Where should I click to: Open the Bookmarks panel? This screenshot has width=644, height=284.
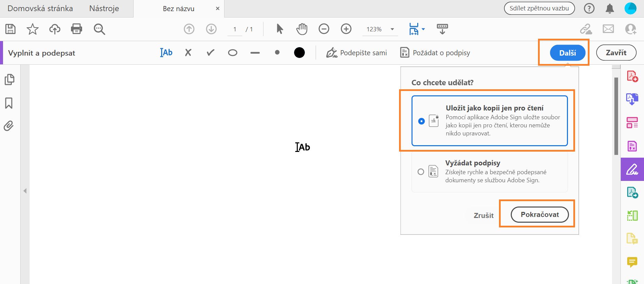pyautogui.click(x=9, y=103)
